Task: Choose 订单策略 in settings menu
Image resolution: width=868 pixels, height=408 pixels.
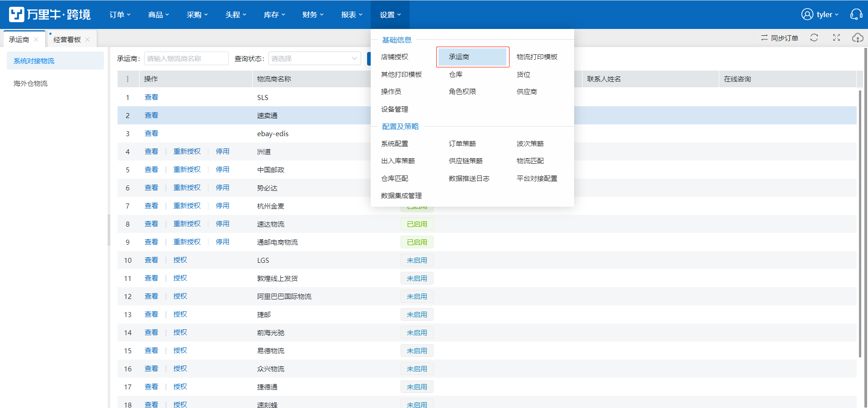Action: click(462, 143)
